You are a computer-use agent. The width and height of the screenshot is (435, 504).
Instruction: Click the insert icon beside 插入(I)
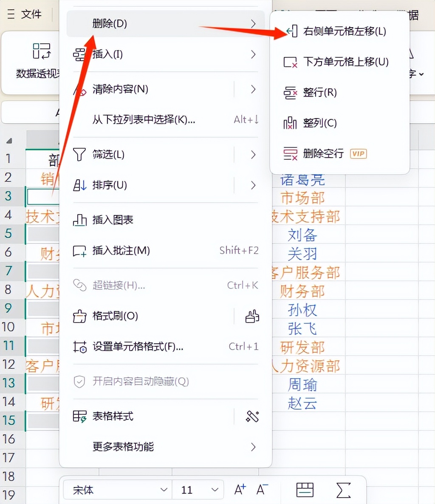pos(79,54)
